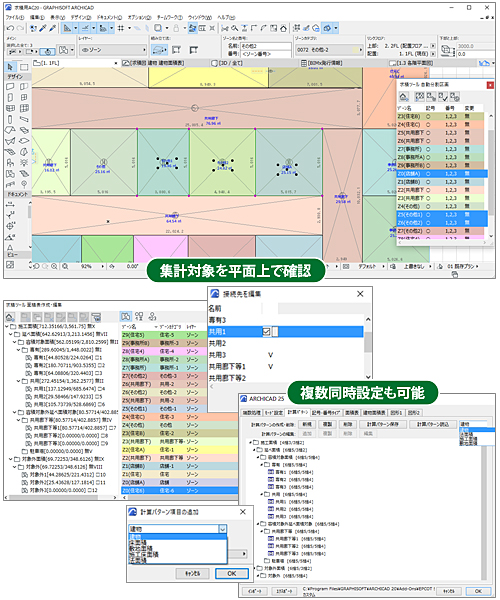Open the ゾーン layer dropdown in the info box

pos(113,50)
